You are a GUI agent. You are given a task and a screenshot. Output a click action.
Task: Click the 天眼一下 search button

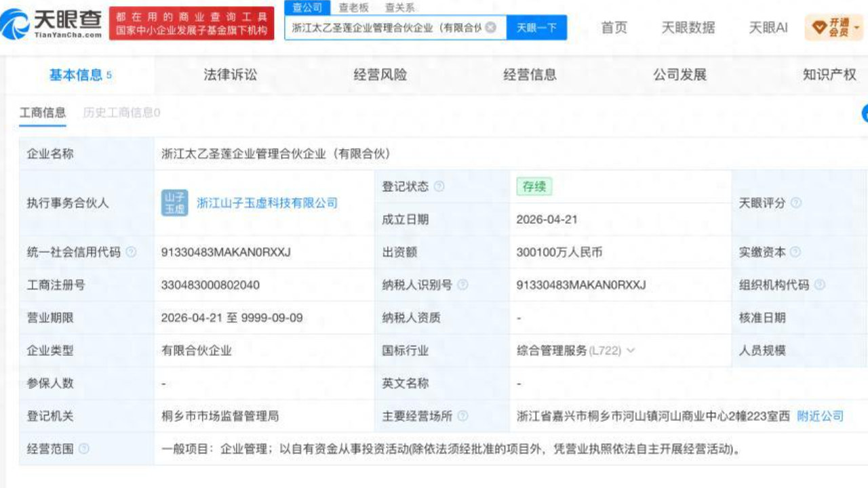point(536,28)
